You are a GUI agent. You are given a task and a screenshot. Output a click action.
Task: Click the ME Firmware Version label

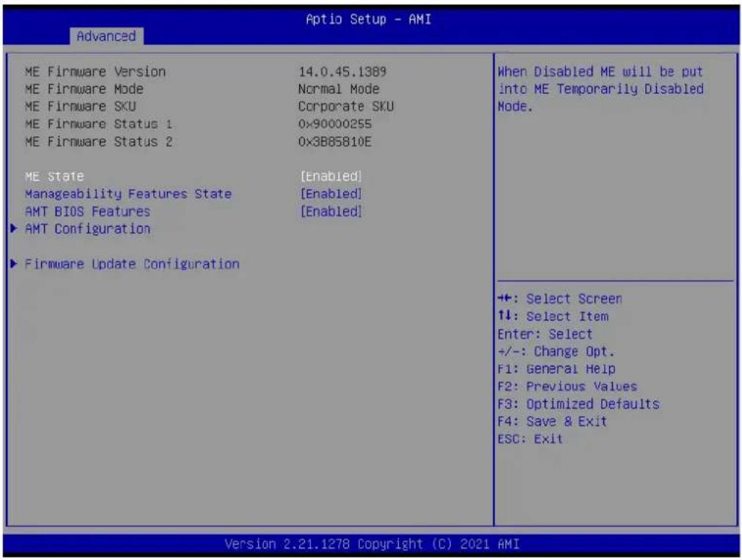pyautogui.click(x=95, y=72)
